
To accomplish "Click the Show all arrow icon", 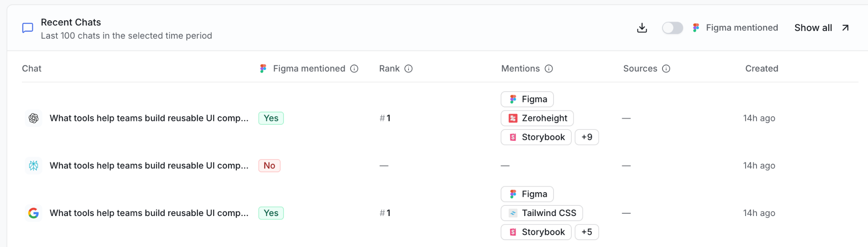I will point(845,28).
